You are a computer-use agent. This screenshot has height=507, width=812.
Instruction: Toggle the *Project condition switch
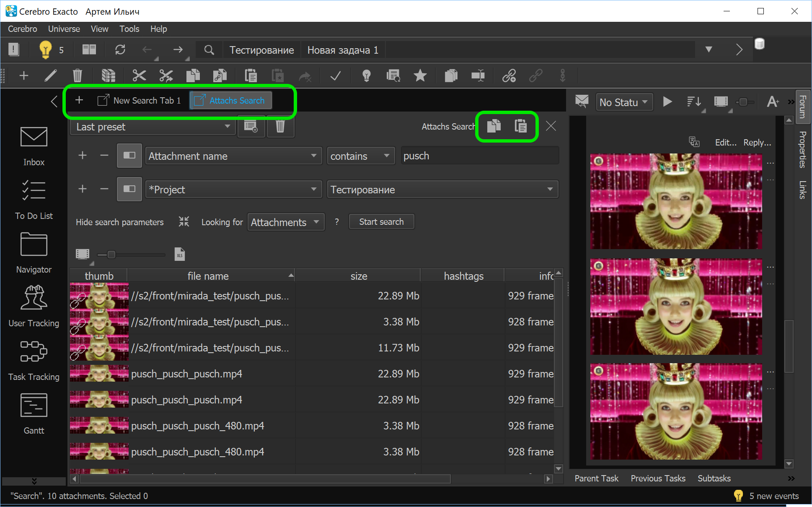[x=129, y=189]
